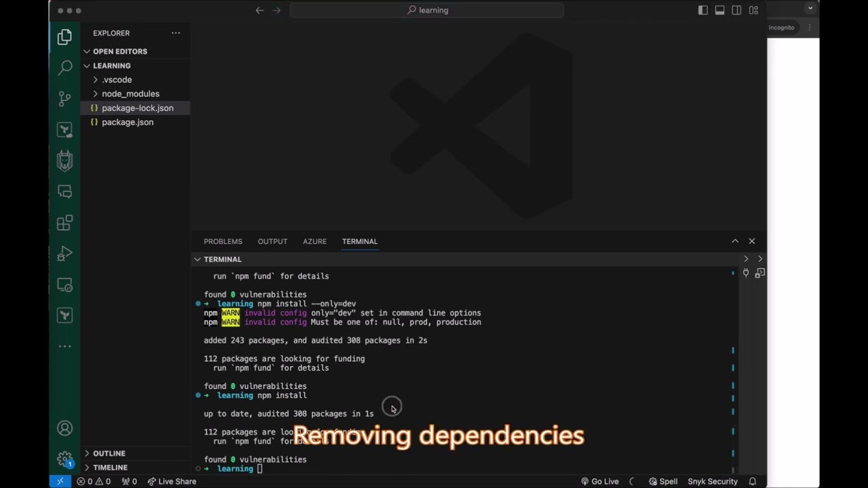Collapse the LEARNING folder section
This screenshot has height=488, width=868.
111,66
